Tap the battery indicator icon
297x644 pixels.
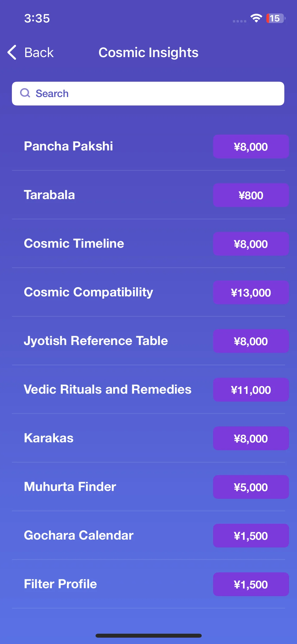276,18
